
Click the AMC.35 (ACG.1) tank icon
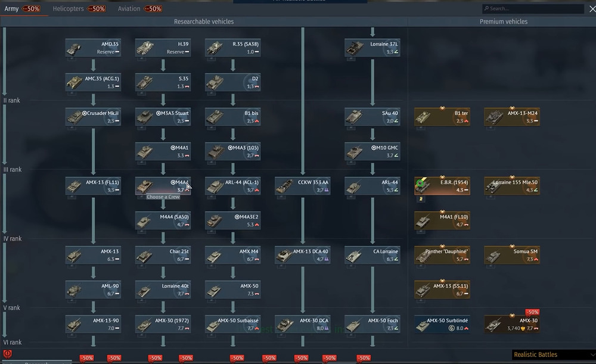coord(74,82)
